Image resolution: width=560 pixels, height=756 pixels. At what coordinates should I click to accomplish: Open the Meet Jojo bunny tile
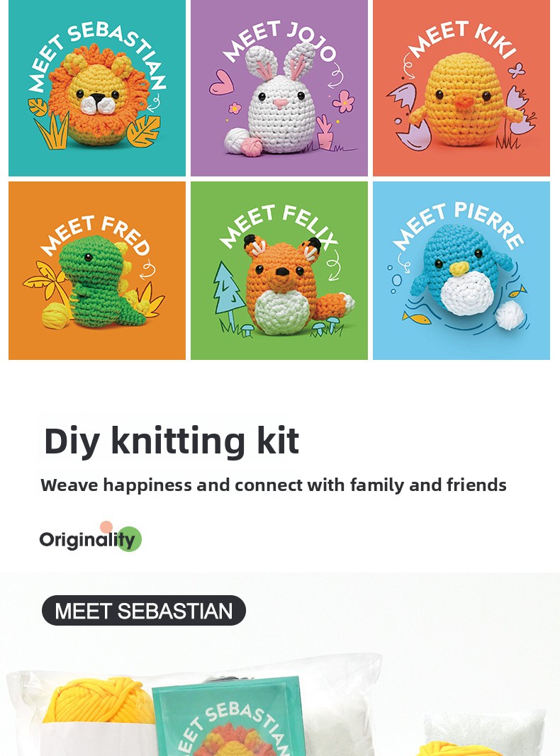click(x=279, y=89)
